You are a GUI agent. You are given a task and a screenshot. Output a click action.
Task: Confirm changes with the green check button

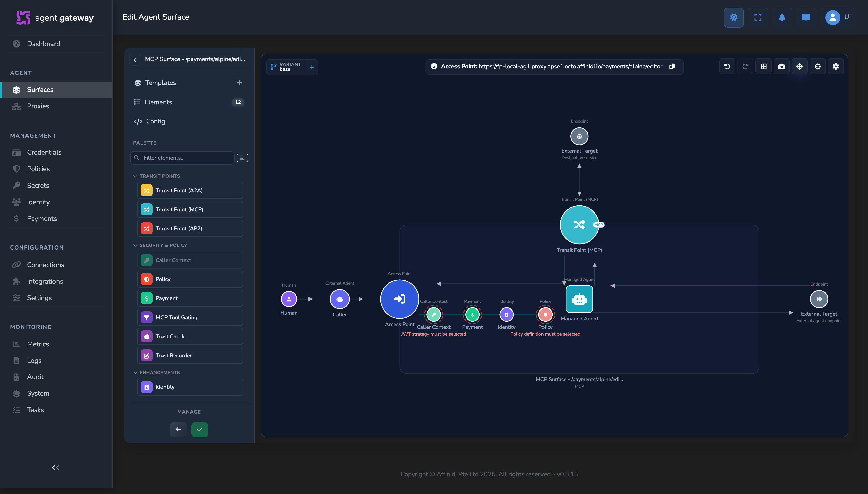coord(200,429)
